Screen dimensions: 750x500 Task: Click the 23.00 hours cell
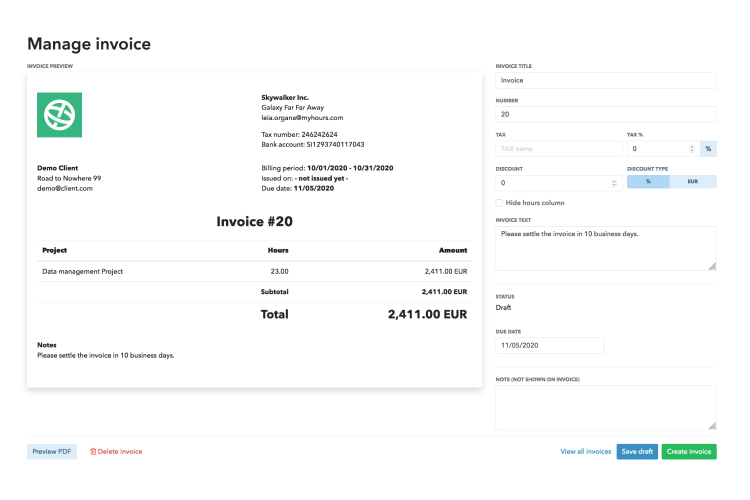pyautogui.click(x=279, y=271)
